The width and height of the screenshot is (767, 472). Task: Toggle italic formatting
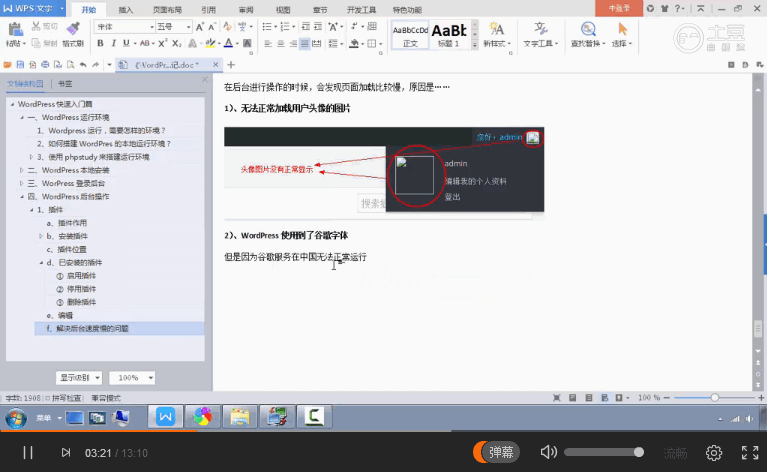click(x=113, y=44)
